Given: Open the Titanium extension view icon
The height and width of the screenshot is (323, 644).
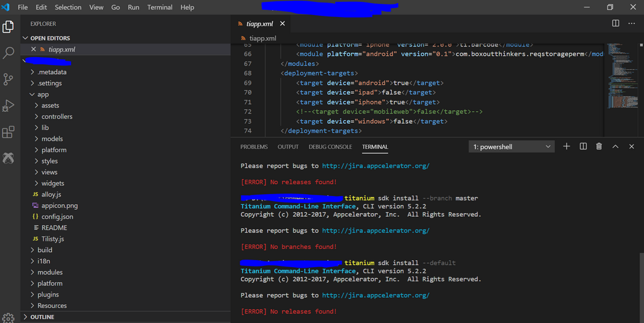Looking at the screenshot, I should tap(8, 158).
